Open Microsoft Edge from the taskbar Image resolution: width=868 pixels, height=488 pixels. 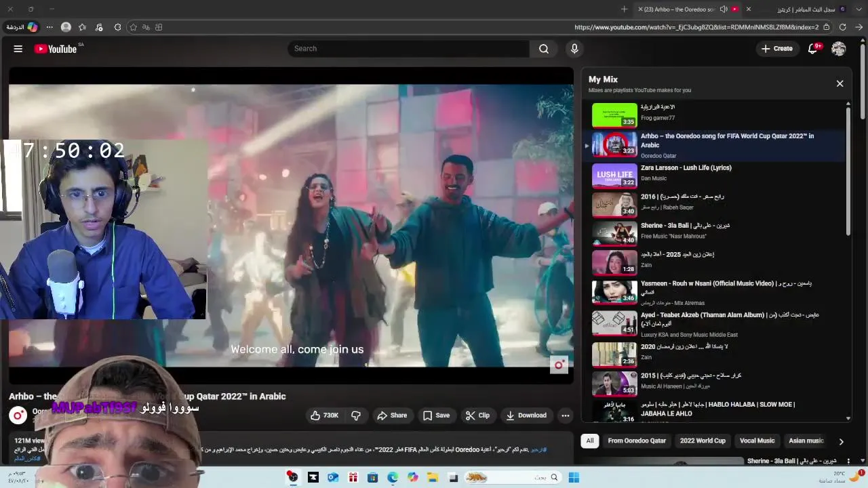pyautogui.click(x=393, y=477)
